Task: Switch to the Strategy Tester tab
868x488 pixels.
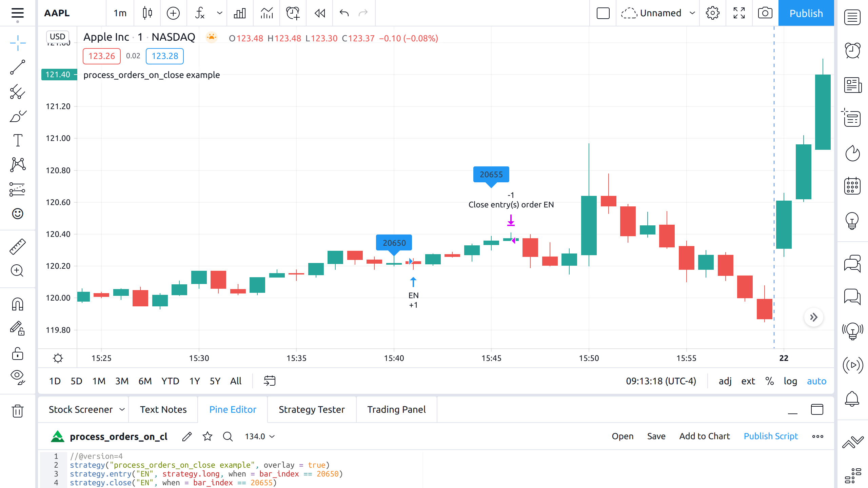Action: [312, 409]
